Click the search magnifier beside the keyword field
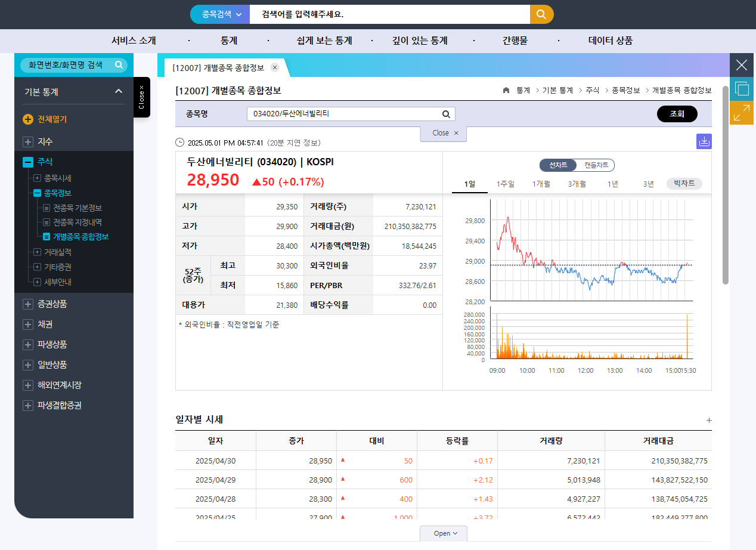756x550 pixels. pos(541,14)
